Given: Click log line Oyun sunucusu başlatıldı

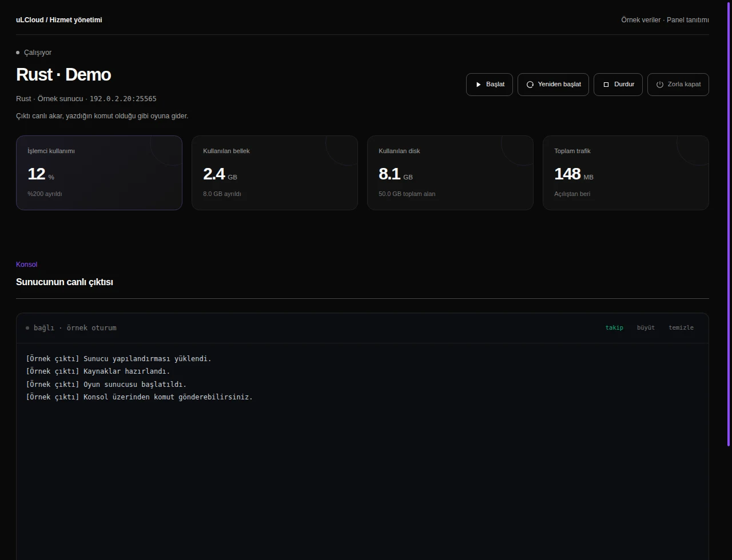Looking at the screenshot, I should coord(106,384).
